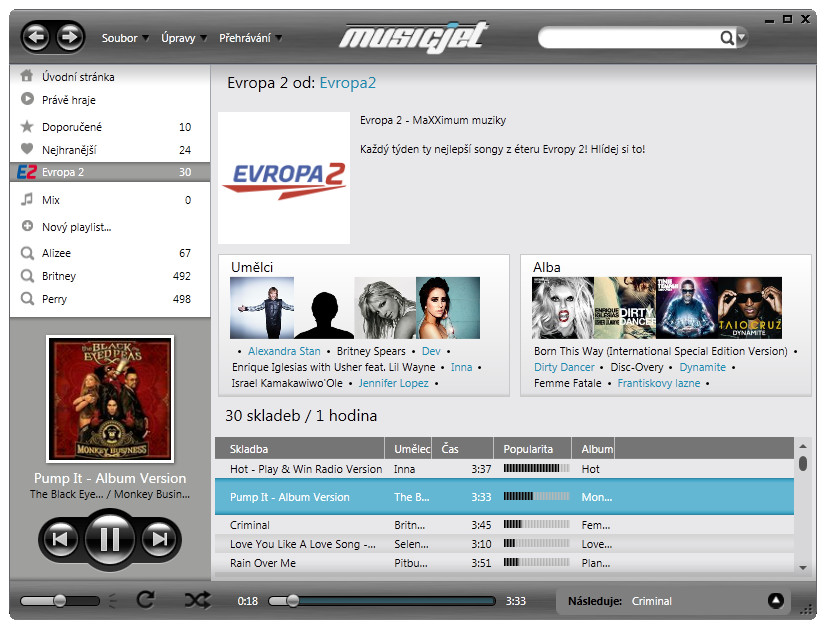Sort tracks by Čas column

463,449
